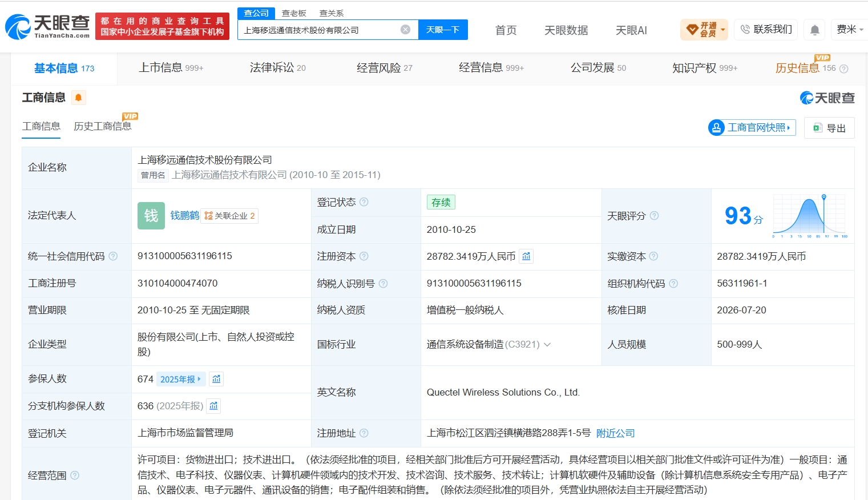Switch to the 法律诉讼 tab
The height and width of the screenshot is (500, 868).
pyautogui.click(x=278, y=68)
